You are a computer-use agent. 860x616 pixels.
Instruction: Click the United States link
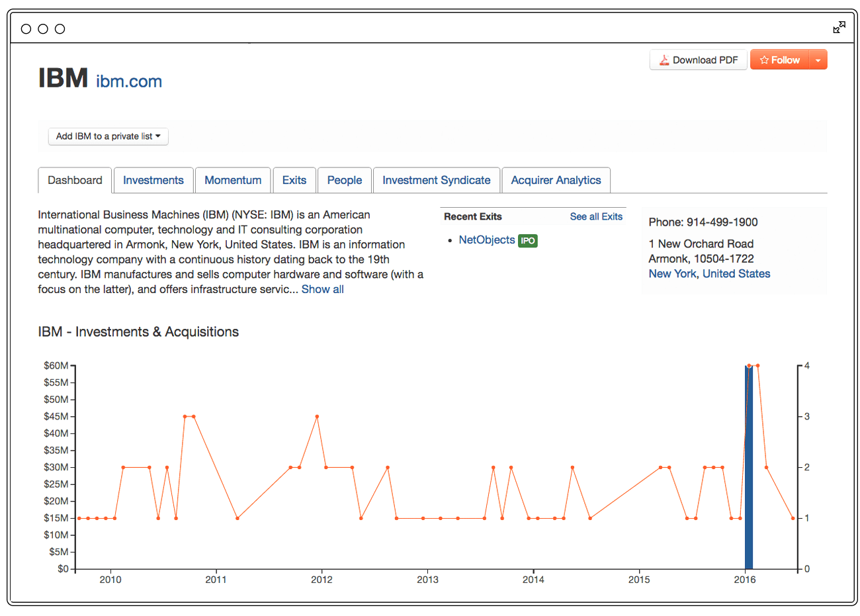tap(736, 274)
